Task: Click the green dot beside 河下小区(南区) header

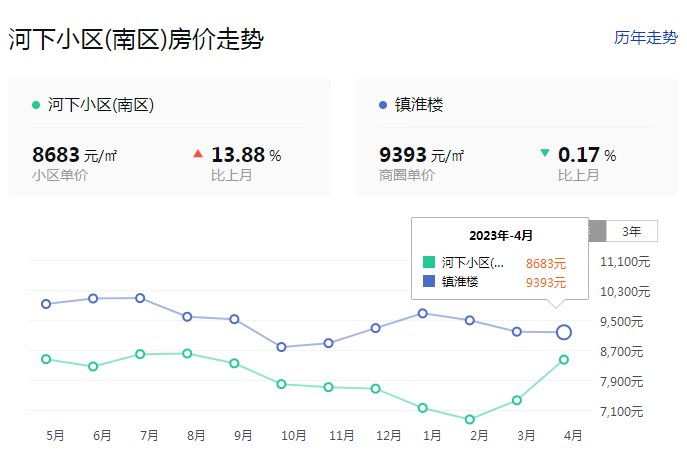Action: coord(36,105)
